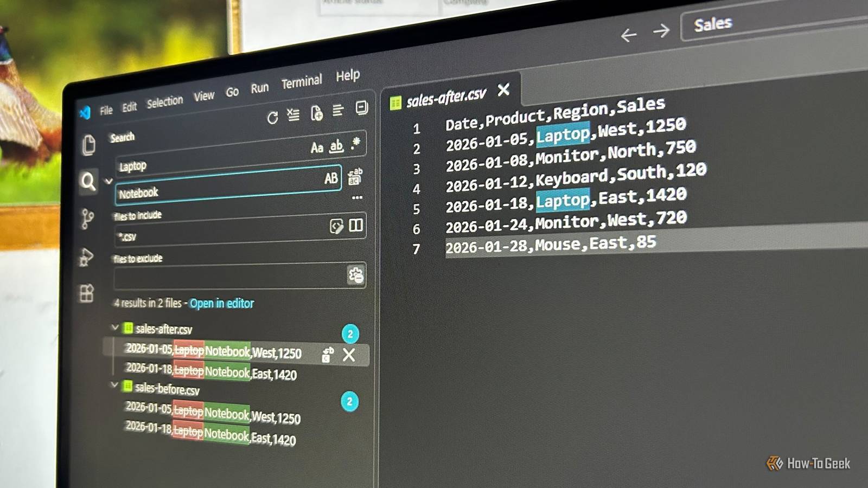Use search editor excludes settings icon
Viewport: 868px width, 488px height.
(356, 275)
